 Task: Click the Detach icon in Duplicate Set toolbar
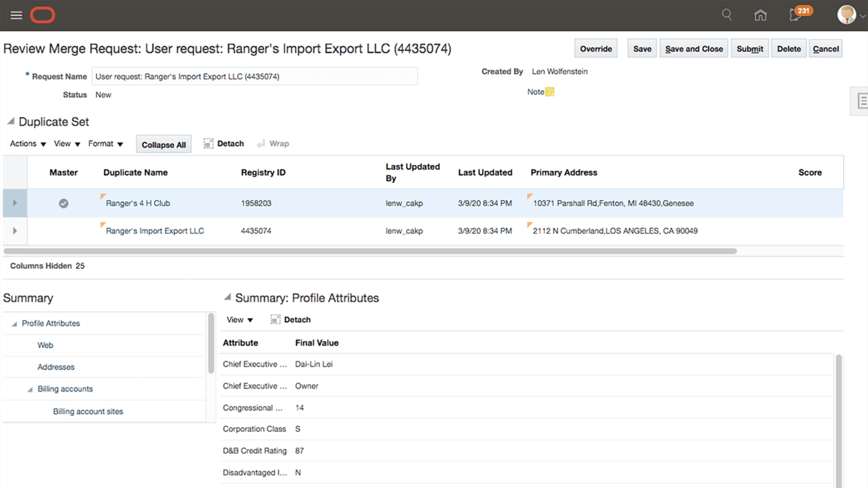click(208, 144)
